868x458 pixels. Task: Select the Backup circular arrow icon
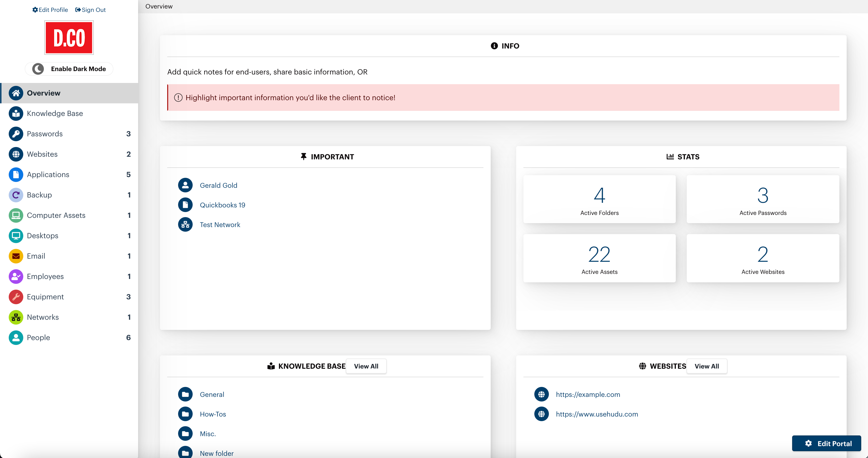pos(16,195)
